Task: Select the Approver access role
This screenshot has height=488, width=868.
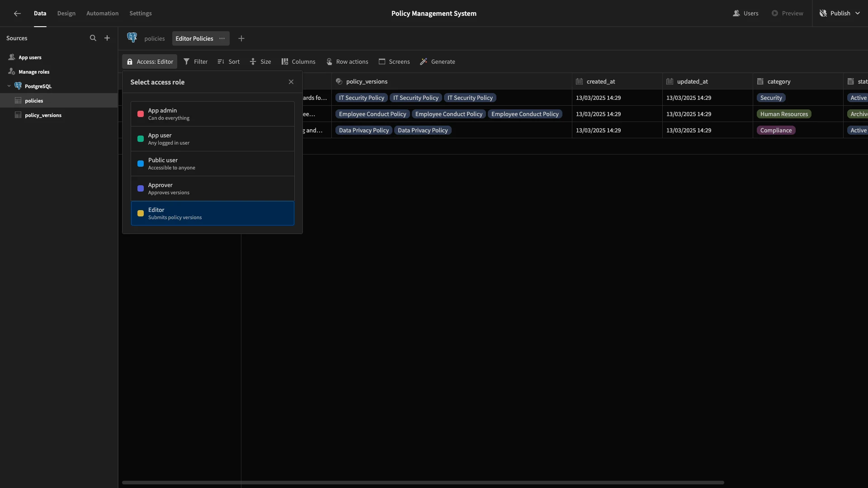Action: point(212,188)
